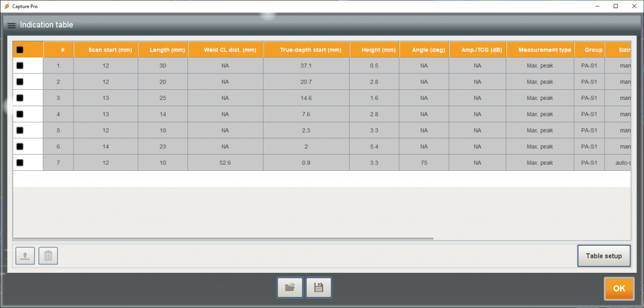Select length value 23 in row 6

pos(163,146)
